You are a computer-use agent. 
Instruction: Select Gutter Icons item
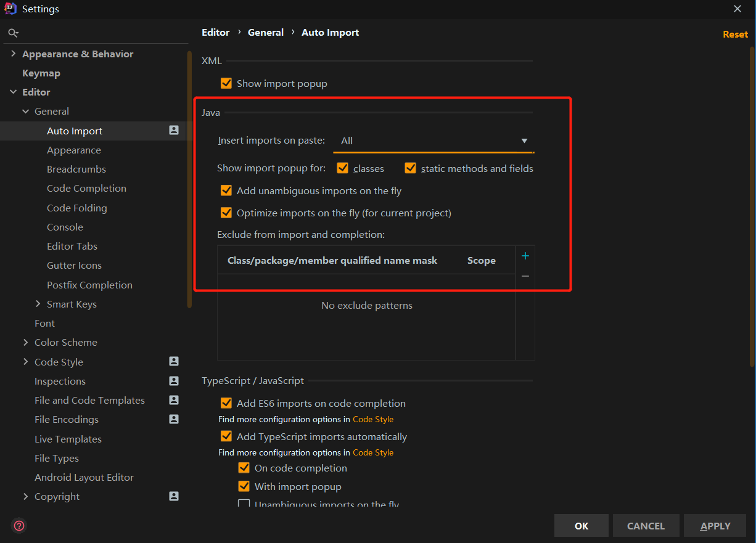(x=74, y=265)
